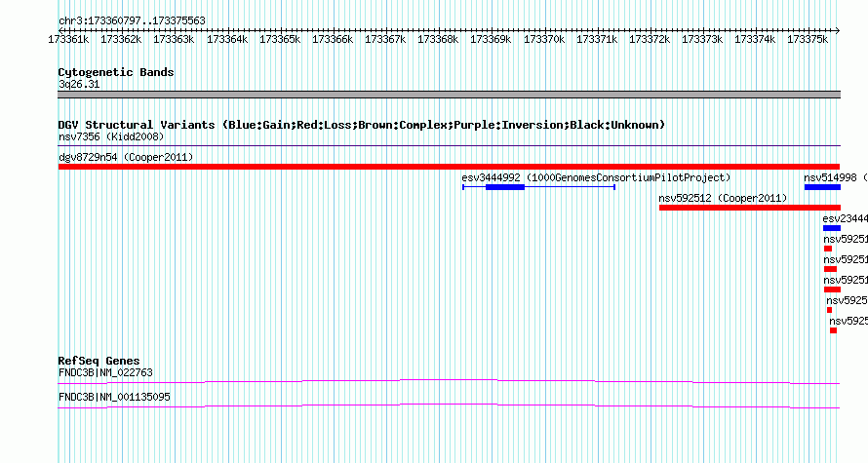Screen dimensions: 868x463
Task: Click the truncated esv23444 variant label
Action: [846, 219]
